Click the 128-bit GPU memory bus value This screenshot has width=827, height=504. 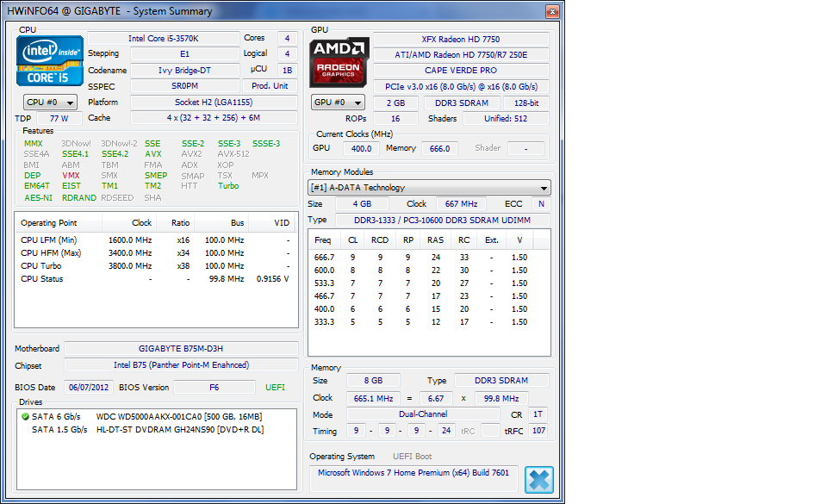[526, 103]
